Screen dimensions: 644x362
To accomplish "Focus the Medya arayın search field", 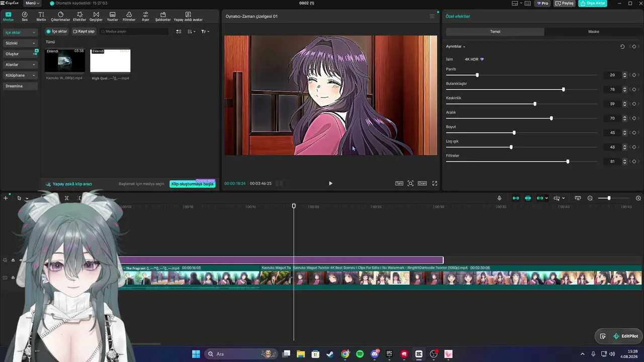I will pos(134,31).
